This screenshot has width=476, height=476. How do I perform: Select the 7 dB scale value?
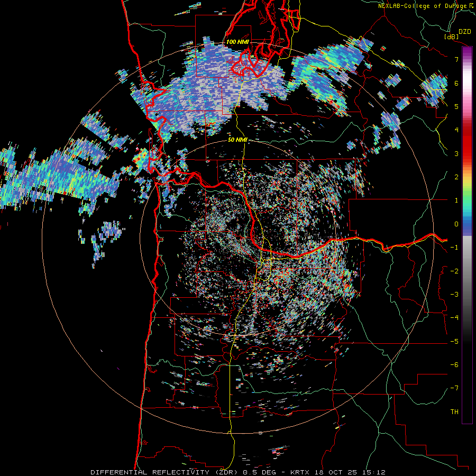(x=456, y=59)
